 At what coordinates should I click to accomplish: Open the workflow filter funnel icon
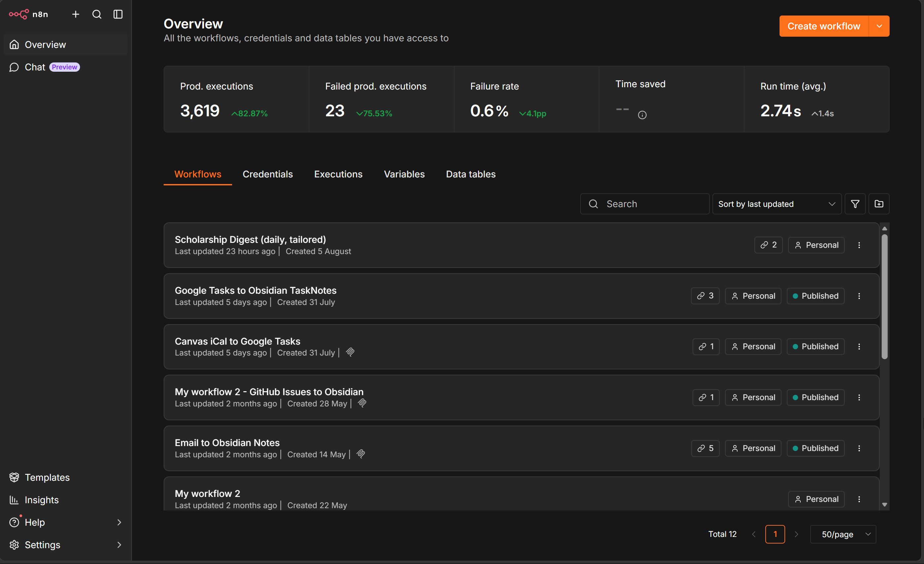pos(855,204)
